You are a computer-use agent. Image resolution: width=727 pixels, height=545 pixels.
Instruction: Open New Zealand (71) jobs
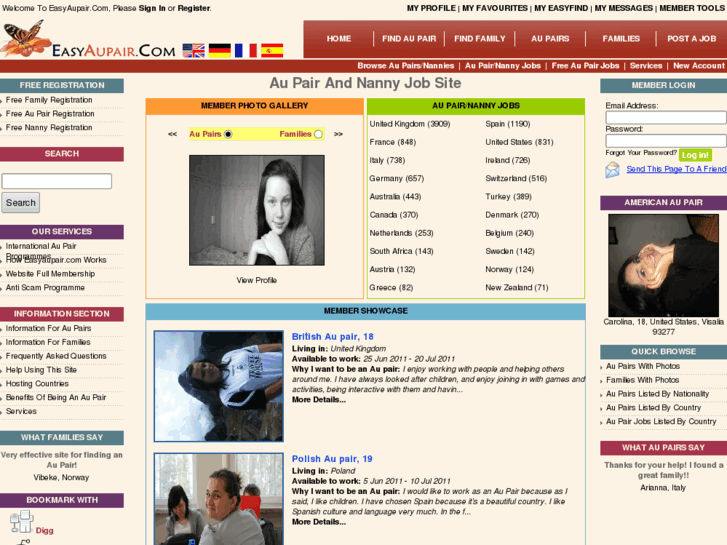(517, 288)
